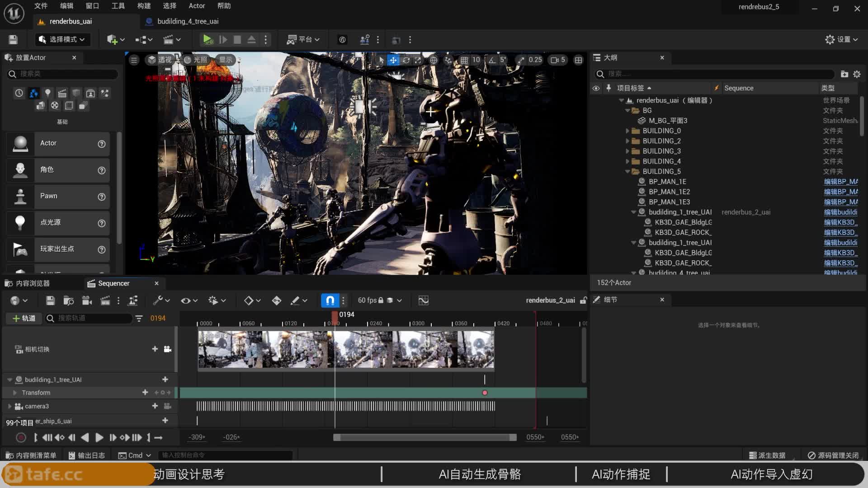Screen dimensions: 868x488
Task: Click the save level icon in the main toolbar
Action: 13,40
